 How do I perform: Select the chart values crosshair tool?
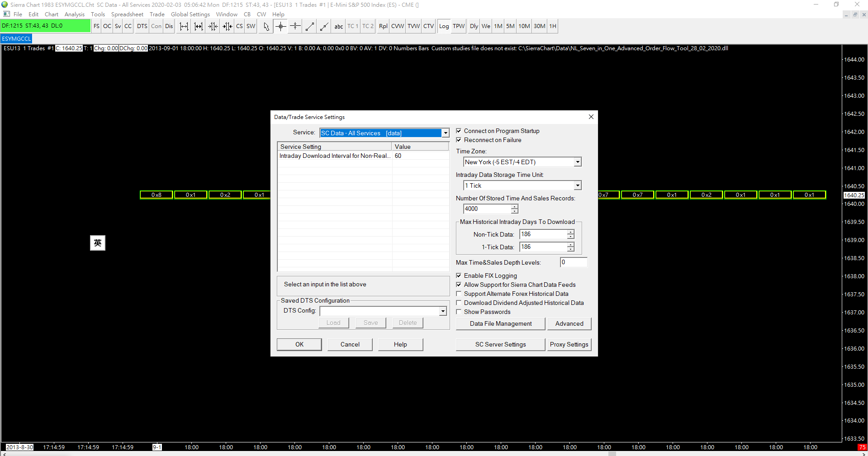281,26
